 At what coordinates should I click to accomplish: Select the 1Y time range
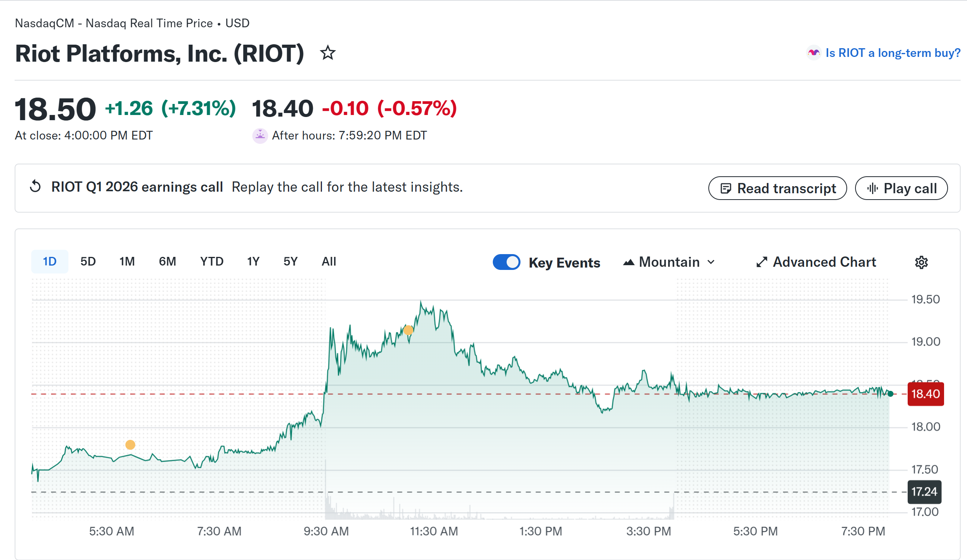[x=254, y=262]
